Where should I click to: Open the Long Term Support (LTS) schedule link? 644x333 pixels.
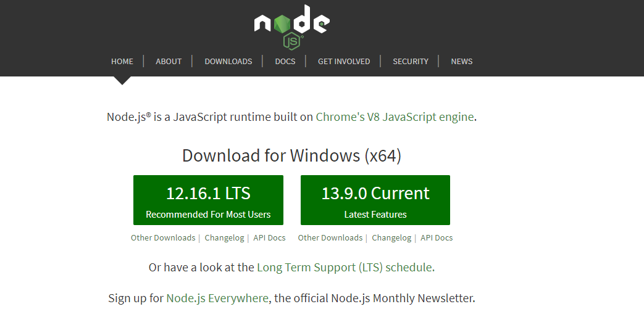tap(345, 268)
